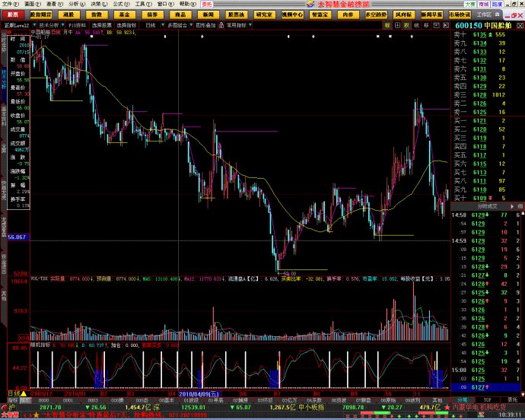The height and width of the screenshot is (420, 525).
Task: Expand the 正版Level2 dropdown arrow
Action: click(x=33, y=25)
